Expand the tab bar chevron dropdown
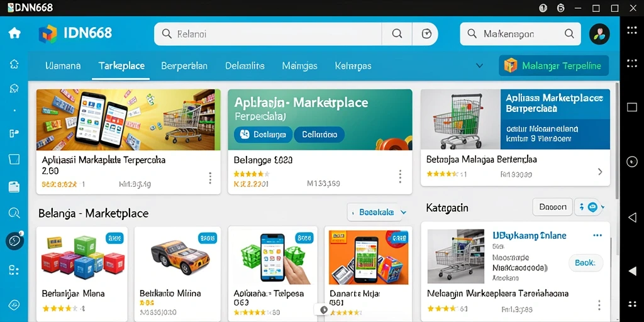The width and height of the screenshot is (644, 322). [x=479, y=65]
